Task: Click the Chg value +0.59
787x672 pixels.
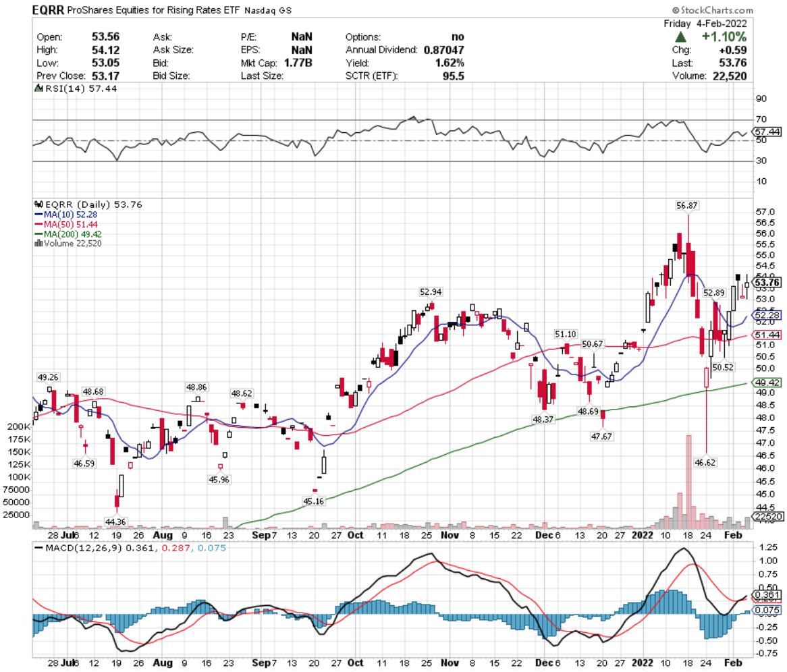Action: point(733,50)
